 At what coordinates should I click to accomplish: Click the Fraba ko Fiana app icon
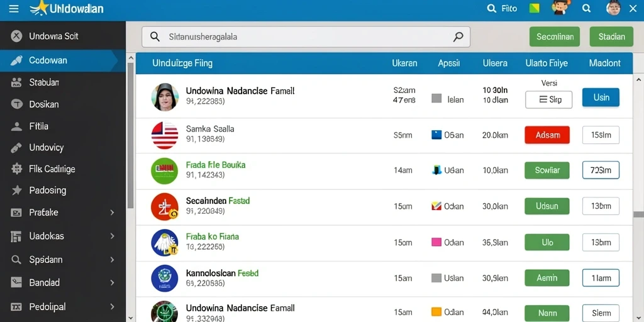pyautogui.click(x=165, y=243)
